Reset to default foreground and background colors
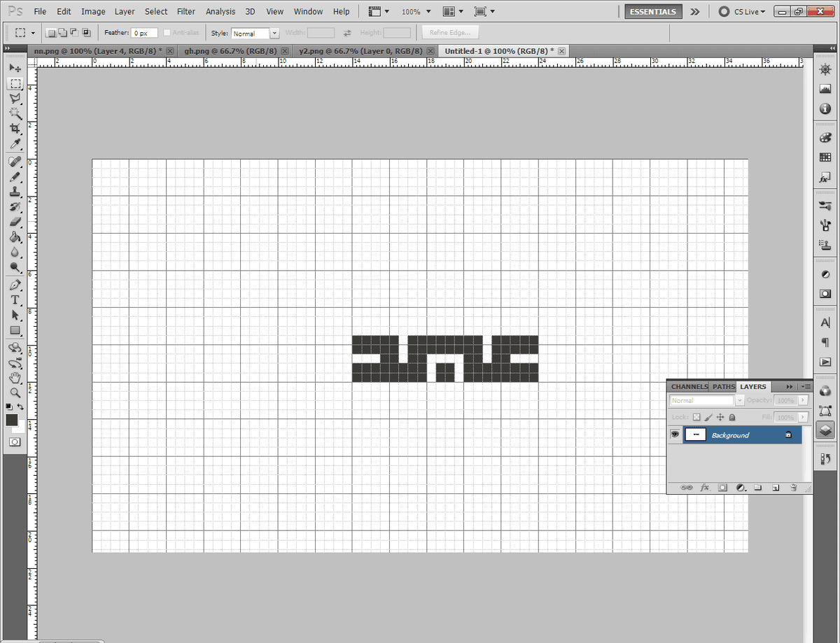This screenshot has width=840, height=643. (8, 407)
